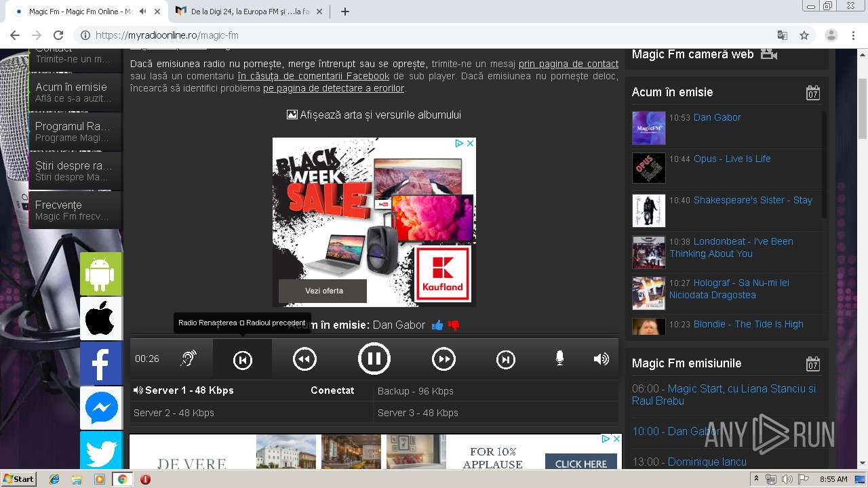Click the taskbar volume tray icon
This screenshot has width=868, height=488.
788,479
